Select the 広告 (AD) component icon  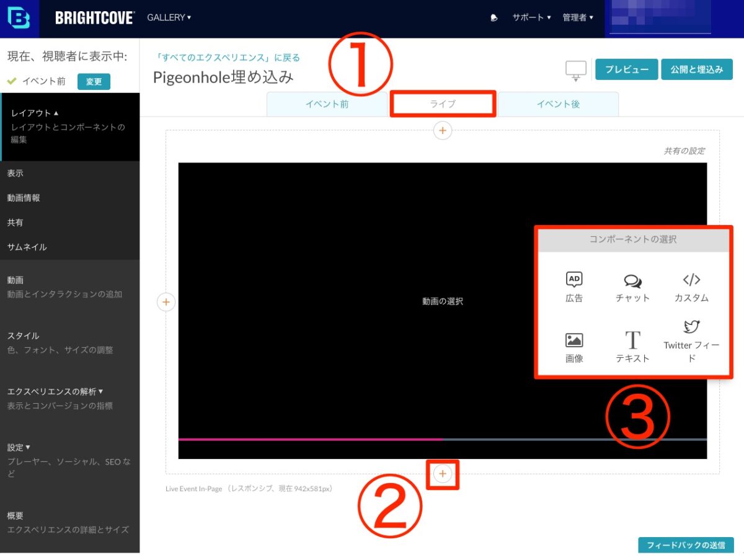(x=574, y=287)
